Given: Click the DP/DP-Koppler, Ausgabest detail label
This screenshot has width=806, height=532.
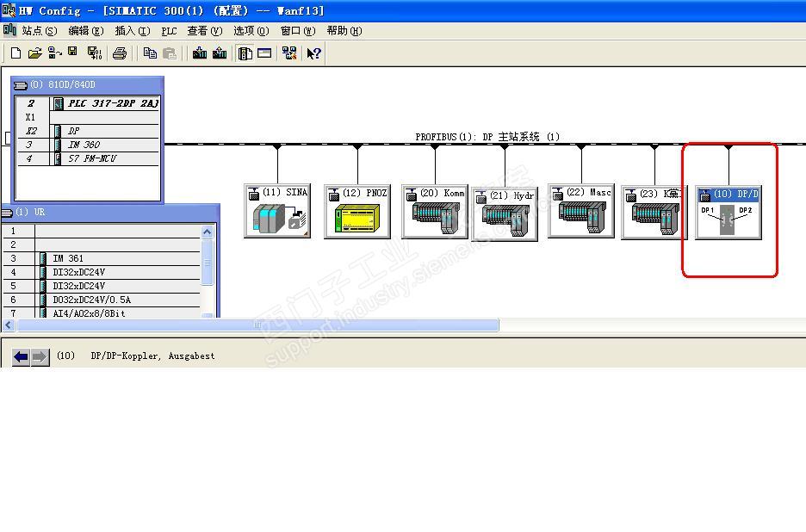Looking at the screenshot, I should click(x=152, y=356).
